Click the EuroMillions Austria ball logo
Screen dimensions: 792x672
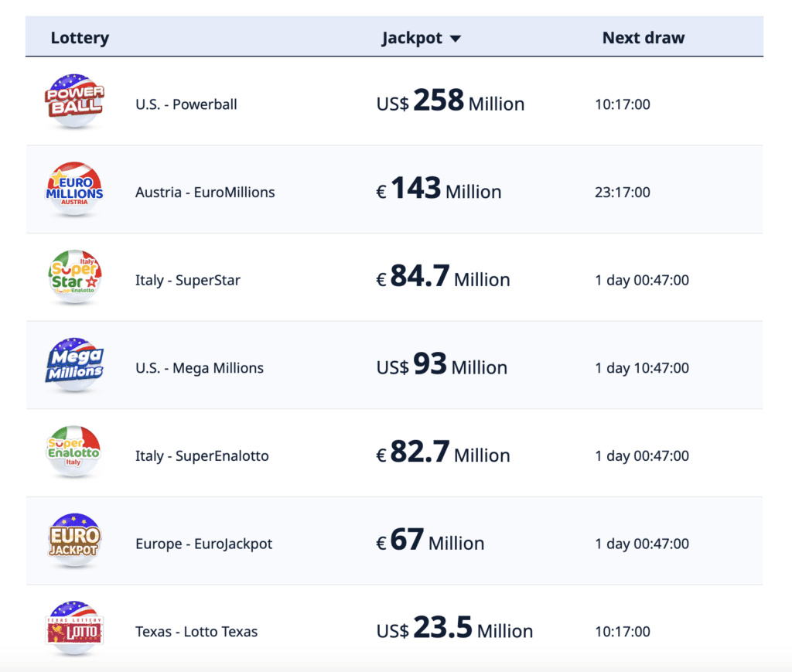click(73, 190)
